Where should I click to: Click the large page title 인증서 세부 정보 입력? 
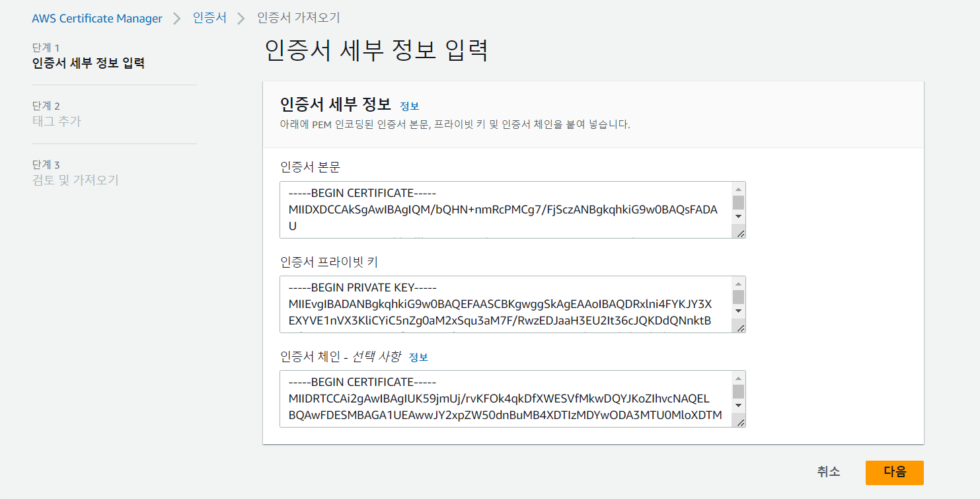coord(376,50)
